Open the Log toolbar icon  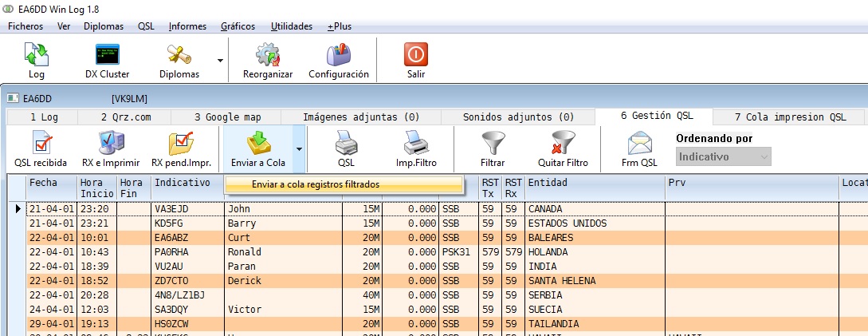36,61
